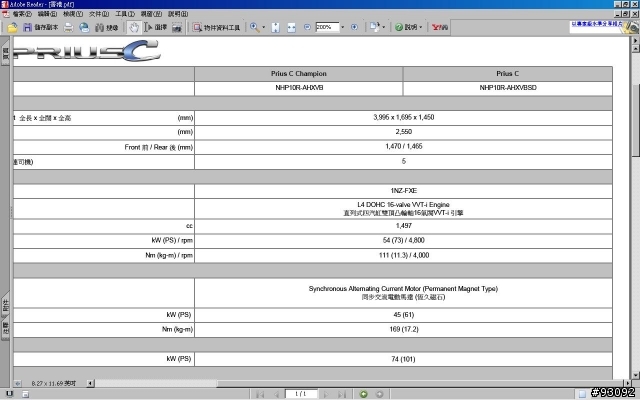This screenshot has height=400, width=640.
Task: Open the Pages side panel tab
Action: [5, 53]
